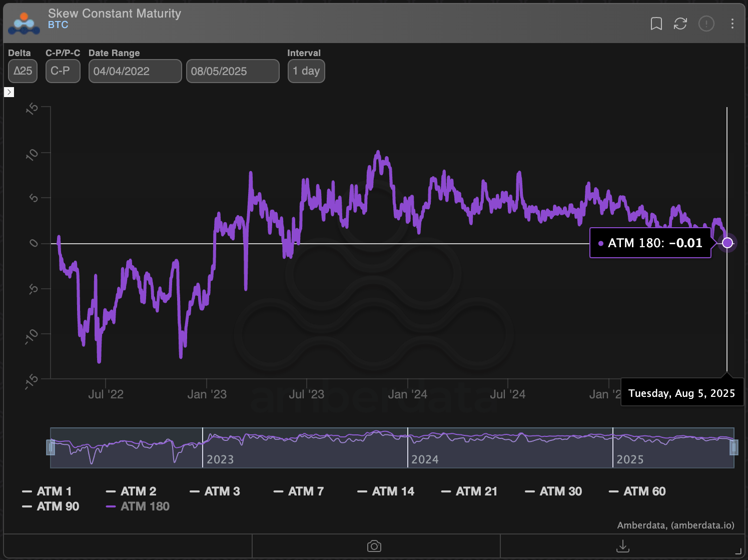Enable the ATM 30 series
Image resolution: width=748 pixels, height=560 pixels.
(x=560, y=491)
